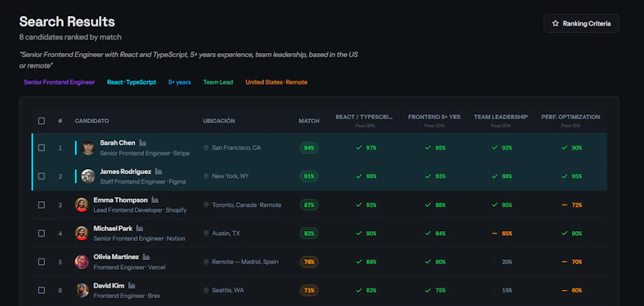The width and height of the screenshot is (644, 306).
Task: Click the location pin beside New York, NY
Action: point(206,176)
